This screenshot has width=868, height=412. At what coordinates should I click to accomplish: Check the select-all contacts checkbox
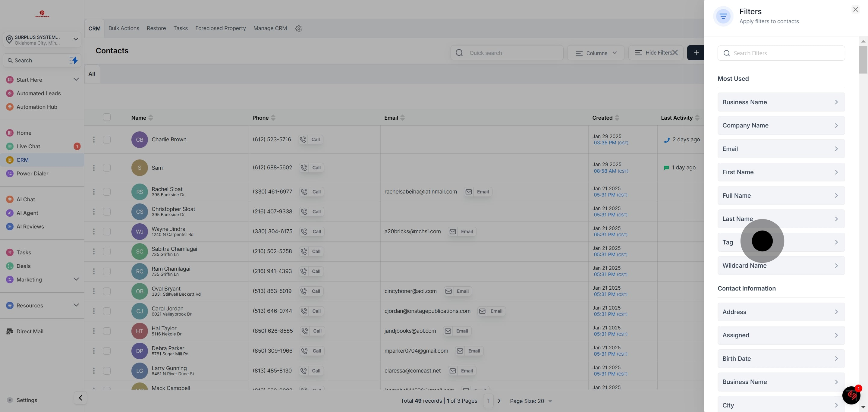tap(107, 117)
